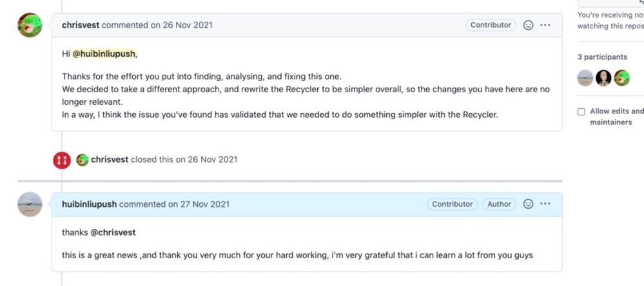The width and height of the screenshot is (644, 286).
Task: Click chrisvest username in first comment header
Action: pos(81,25)
